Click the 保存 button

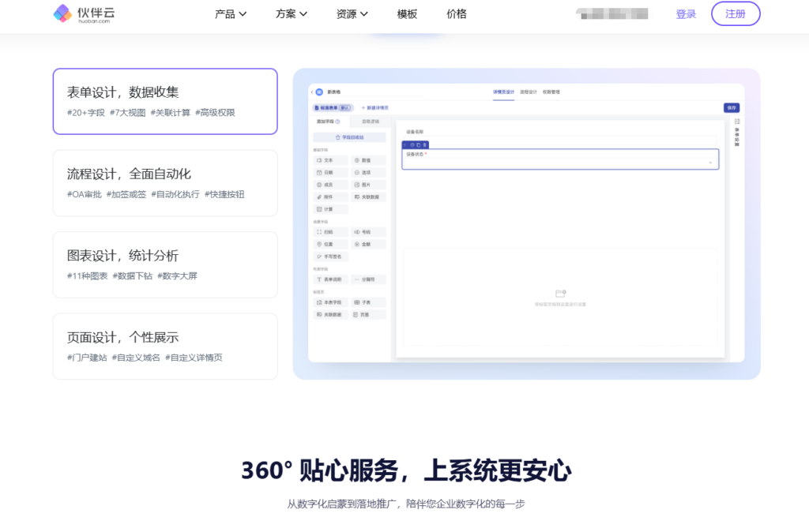(732, 107)
